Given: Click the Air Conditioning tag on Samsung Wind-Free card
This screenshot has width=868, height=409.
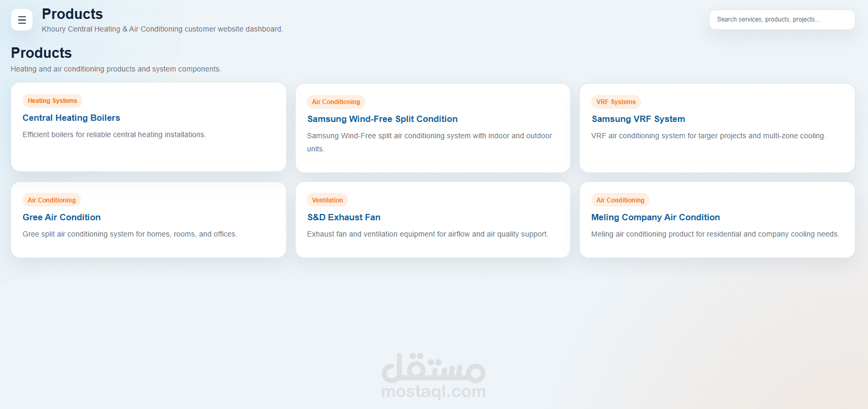Looking at the screenshot, I should 336,102.
